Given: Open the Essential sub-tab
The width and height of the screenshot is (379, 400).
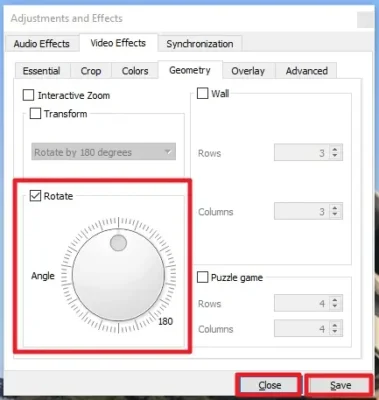Looking at the screenshot, I should 42,71.
